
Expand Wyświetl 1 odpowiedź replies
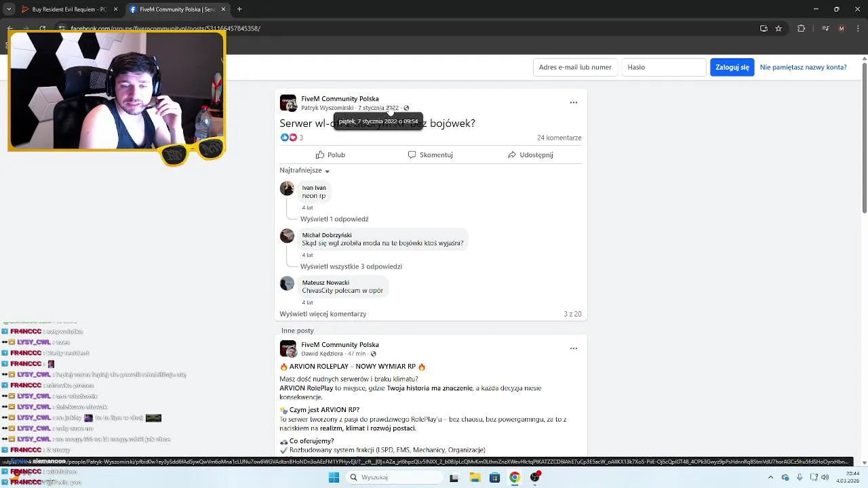[x=334, y=219]
